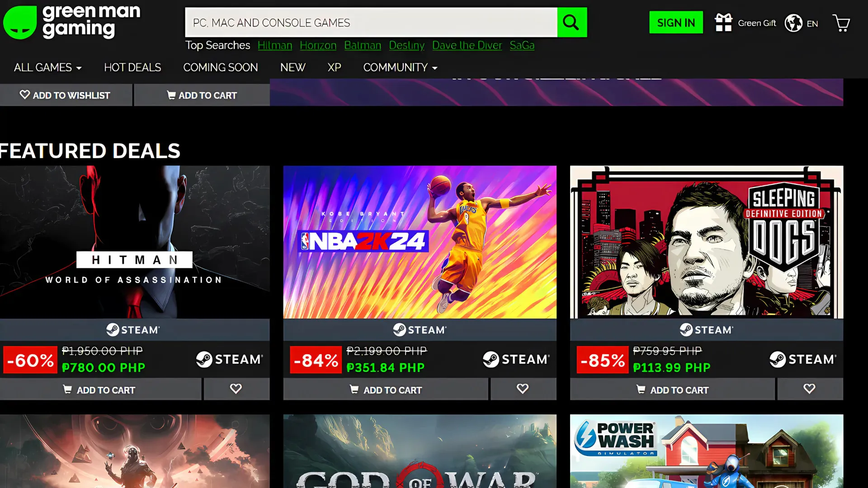The image size is (868, 488).
Task: Click Steam logo beside Sleeping Dogs price
Action: pos(803,360)
